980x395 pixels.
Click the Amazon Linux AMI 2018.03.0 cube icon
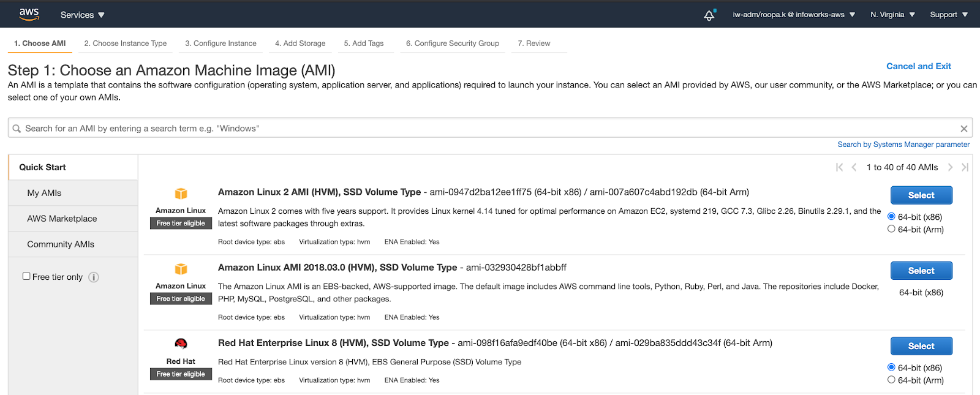click(x=181, y=269)
